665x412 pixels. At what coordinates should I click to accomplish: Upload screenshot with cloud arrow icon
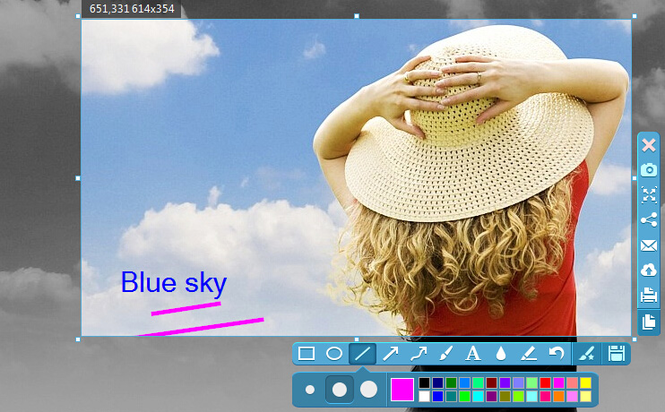click(x=648, y=270)
